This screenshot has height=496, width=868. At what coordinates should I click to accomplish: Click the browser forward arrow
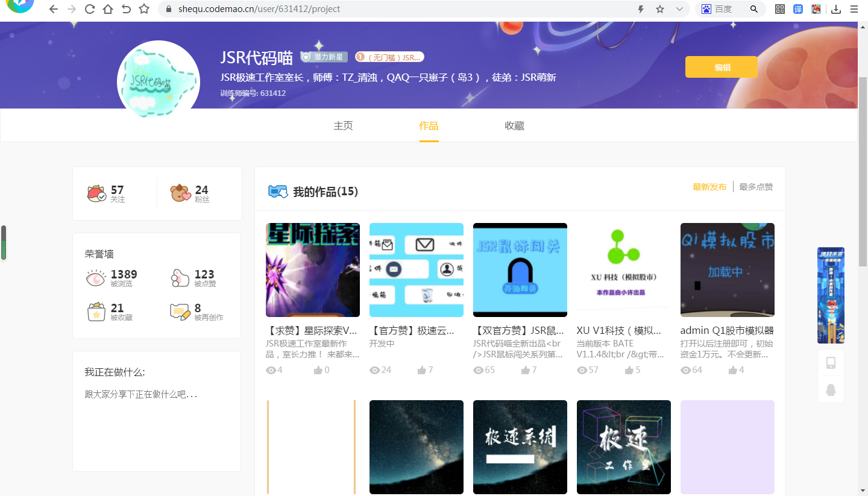[x=72, y=9]
